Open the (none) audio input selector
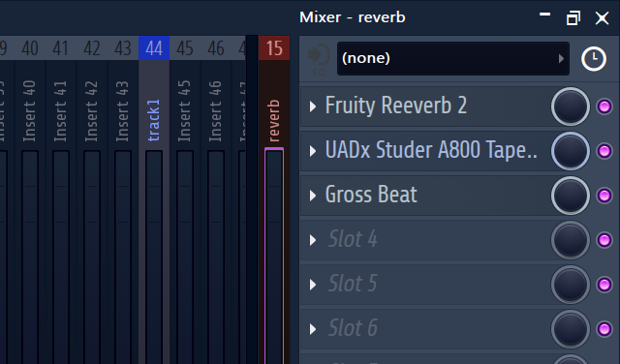Viewport: 620px width, 364px height. (x=453, y=58)
